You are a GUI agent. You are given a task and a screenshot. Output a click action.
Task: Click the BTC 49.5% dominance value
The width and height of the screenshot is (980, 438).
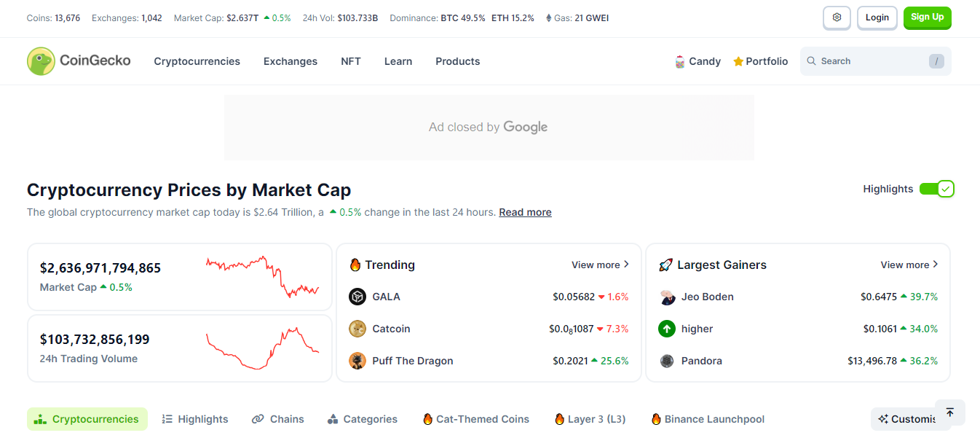point(463,17)
